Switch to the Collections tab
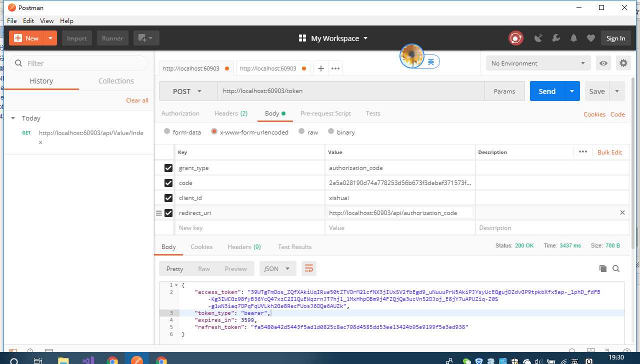The image size is (640, 364). [116, 81]
